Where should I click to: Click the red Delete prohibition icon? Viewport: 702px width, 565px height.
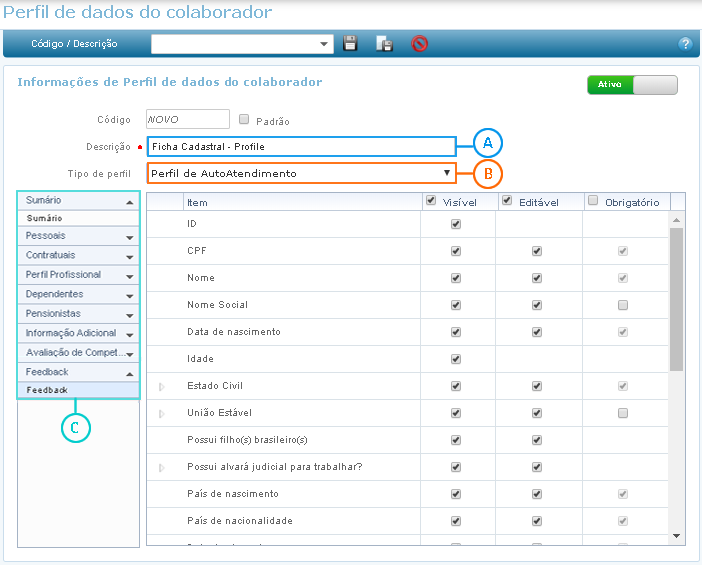coord(419,43)
